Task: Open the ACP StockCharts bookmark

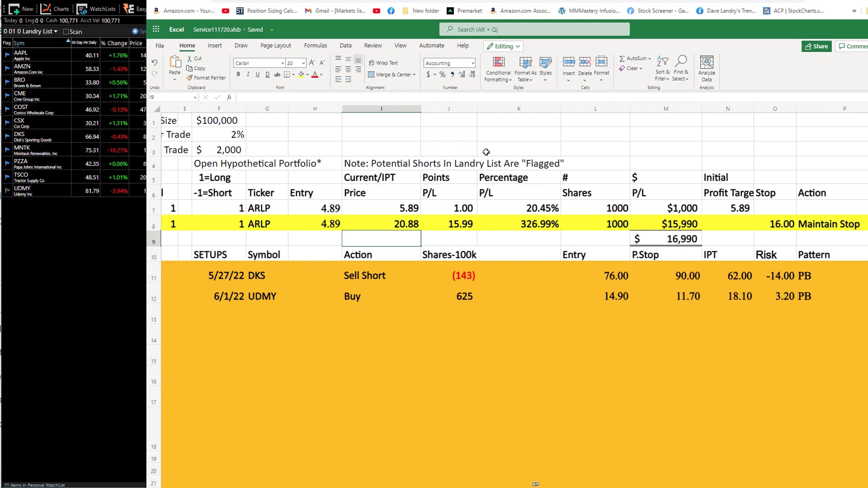Action: tap(793, 11)
